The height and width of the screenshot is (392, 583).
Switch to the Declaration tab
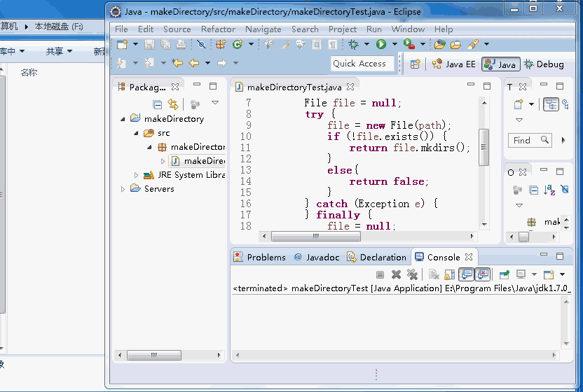[x=376, y=257]
